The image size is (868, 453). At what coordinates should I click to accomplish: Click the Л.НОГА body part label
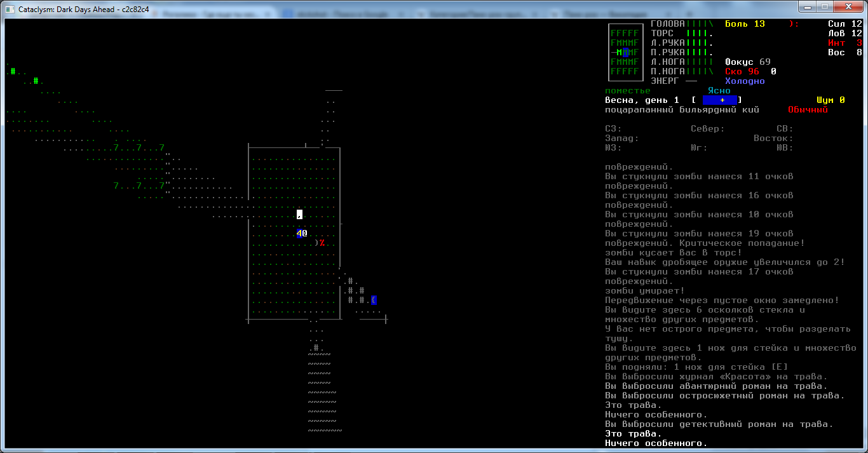click(668, 62)
